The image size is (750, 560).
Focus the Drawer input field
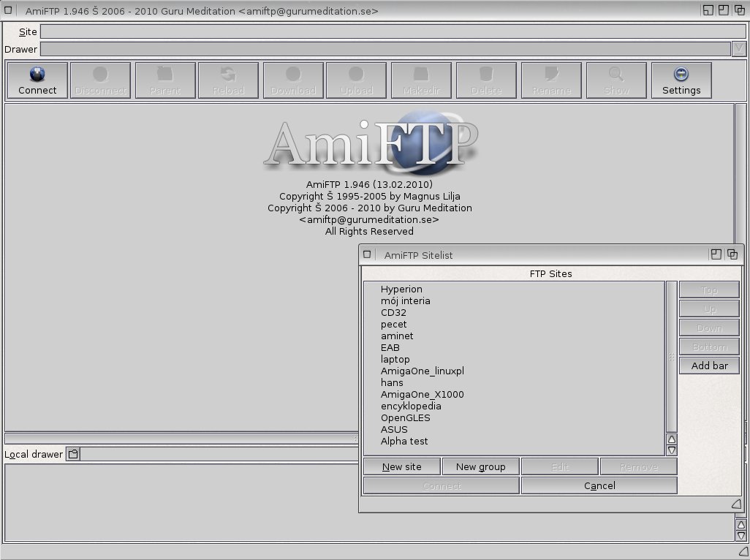pos(385,49)
